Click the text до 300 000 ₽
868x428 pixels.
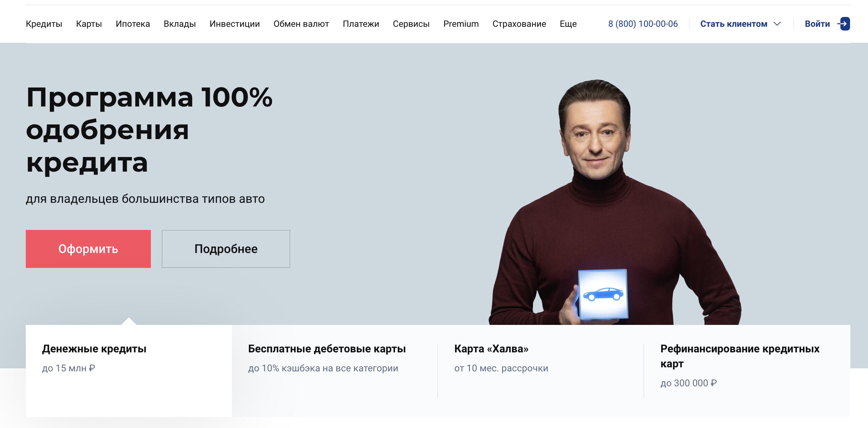click(689, 383)
